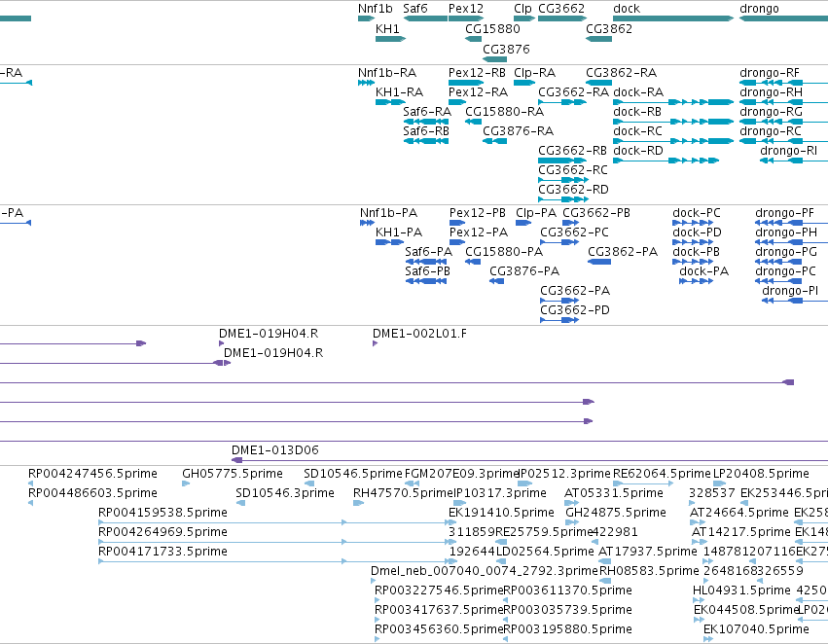Screen dimensions: 828x644
Task: Select protein drongo-PF
Action: 784,213
